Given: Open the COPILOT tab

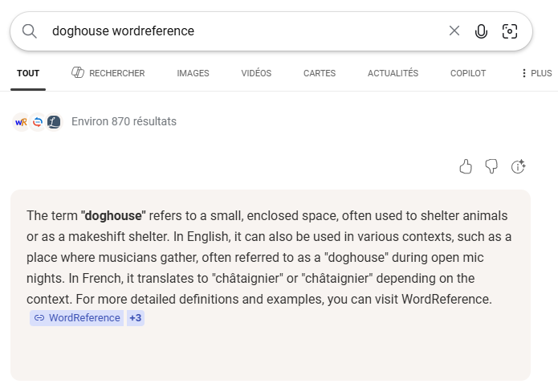Looking at the screenshot, I should click(x=468, y=73).
